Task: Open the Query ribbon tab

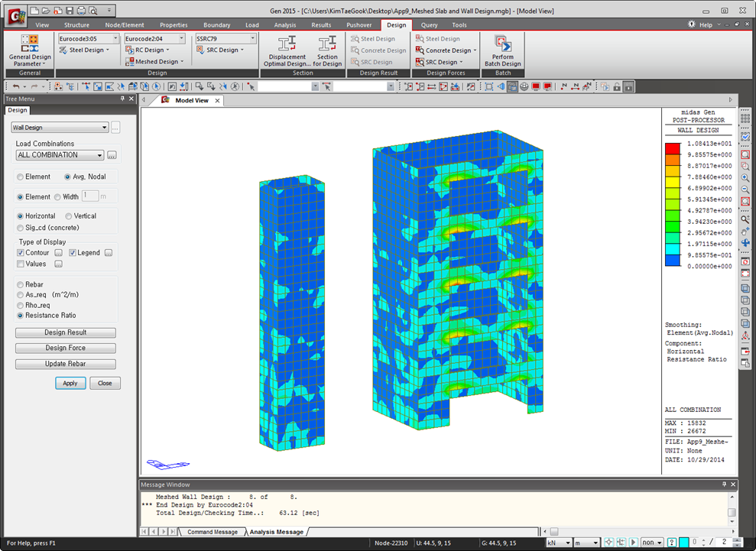Action: click(x=429, y=25)
